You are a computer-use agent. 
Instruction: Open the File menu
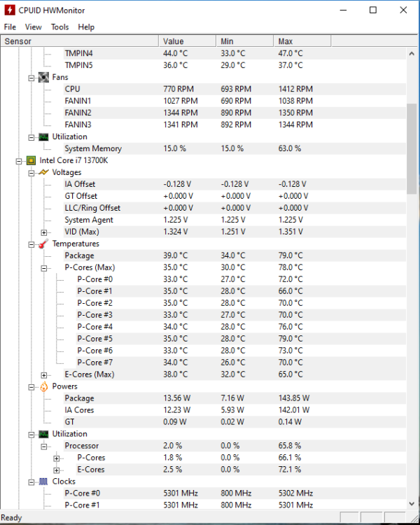click(x=10, y=27)
